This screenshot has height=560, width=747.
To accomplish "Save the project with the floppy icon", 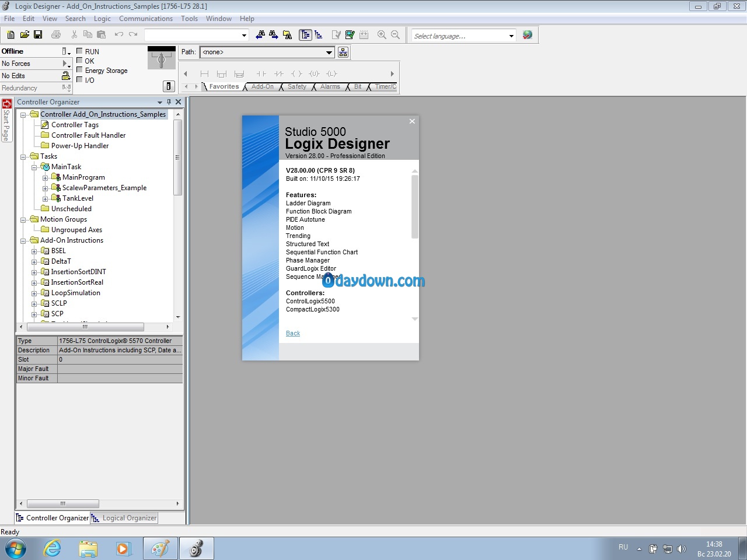I will pyautogui.click(x=38, y=35).
